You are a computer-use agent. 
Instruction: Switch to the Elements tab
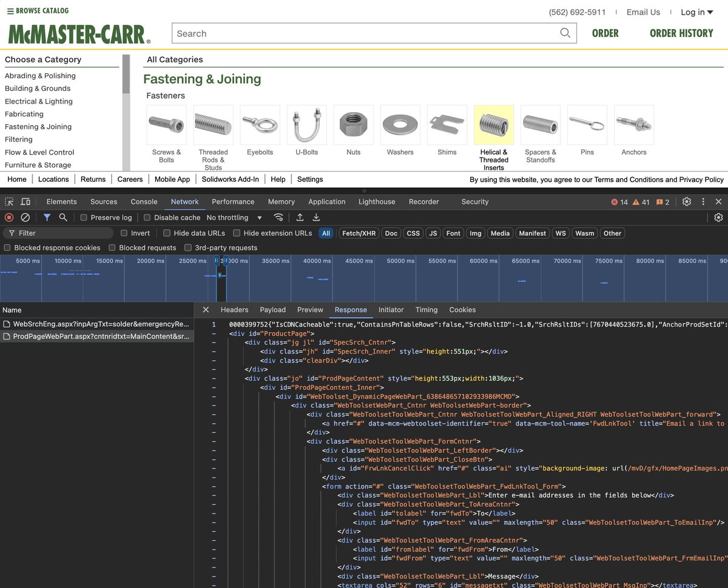[x=61, y=202]
